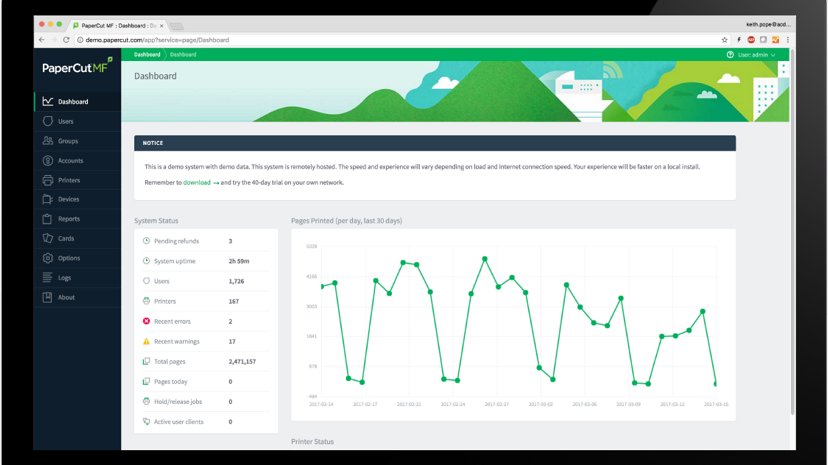Click the 2017-03-15 axis date label
828x465 pixels.
pos(716,404)
